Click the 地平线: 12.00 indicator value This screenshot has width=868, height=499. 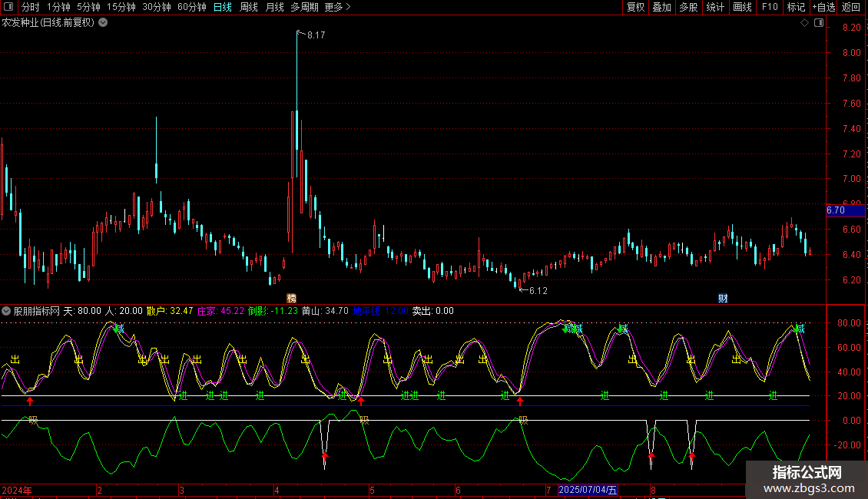pos(380,311)
